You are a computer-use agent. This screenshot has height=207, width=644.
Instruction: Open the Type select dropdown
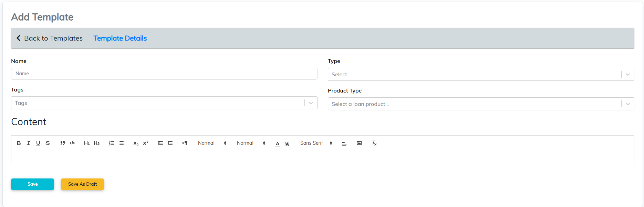(x=481, y=74)
